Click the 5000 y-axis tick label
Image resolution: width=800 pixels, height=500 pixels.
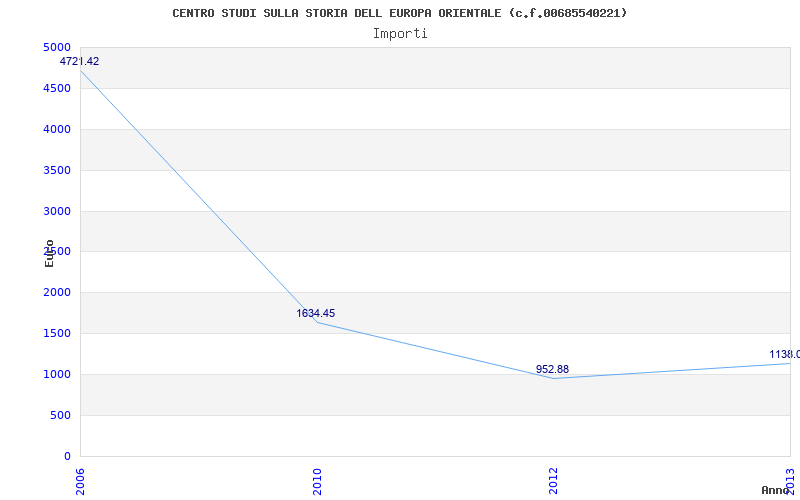point(57,47)
